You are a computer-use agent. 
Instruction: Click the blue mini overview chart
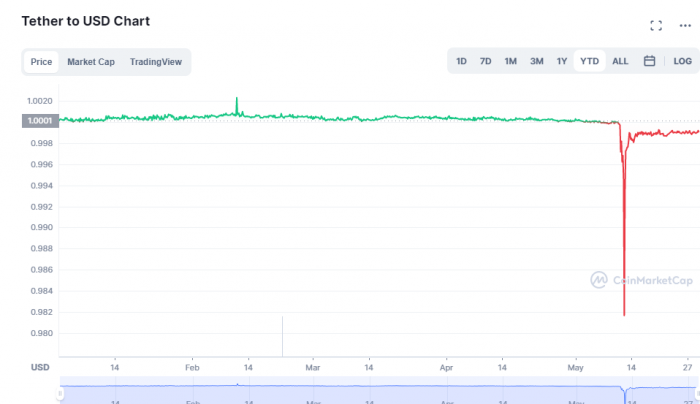click(378, 391)
